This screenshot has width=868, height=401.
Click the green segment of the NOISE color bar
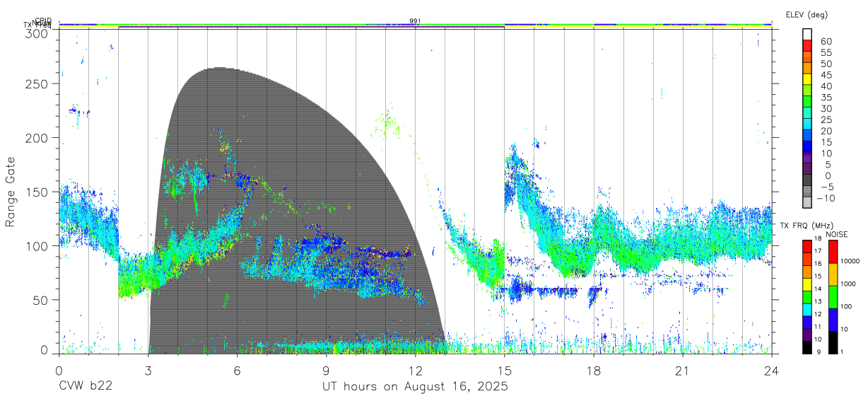point(832,297)
